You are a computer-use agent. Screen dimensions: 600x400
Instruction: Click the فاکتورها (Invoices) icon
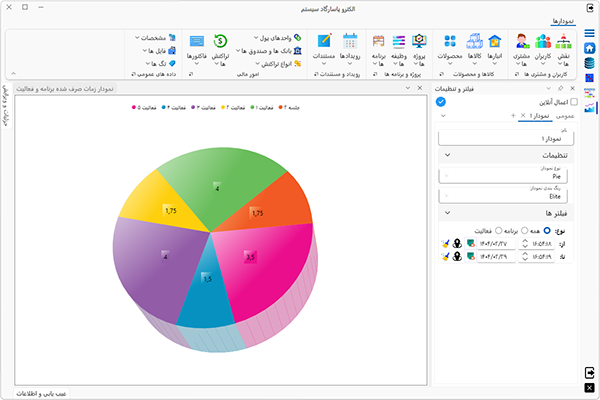tap(196, 46)
